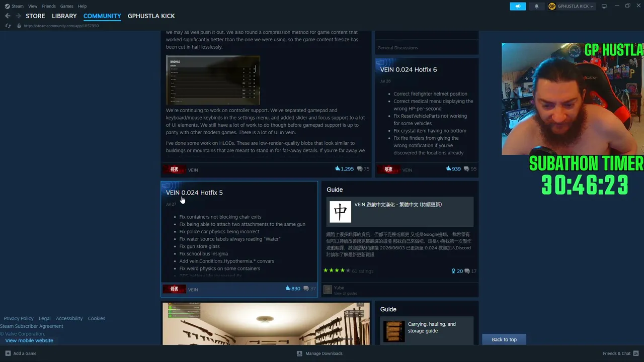Switch to the COMMUNITY tab
This screenshot has height=362, width=644.
(x=102, y=16)
